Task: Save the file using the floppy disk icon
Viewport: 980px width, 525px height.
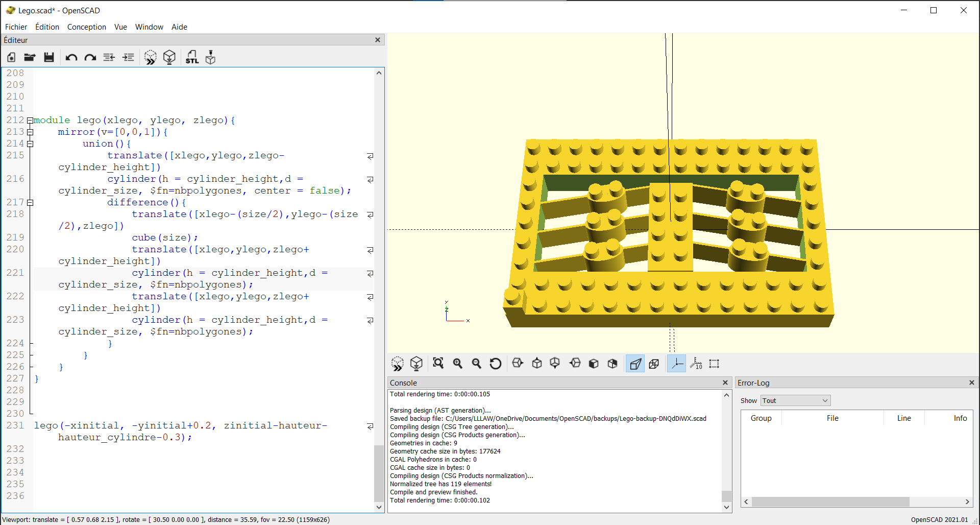Action: coord(48,57)
